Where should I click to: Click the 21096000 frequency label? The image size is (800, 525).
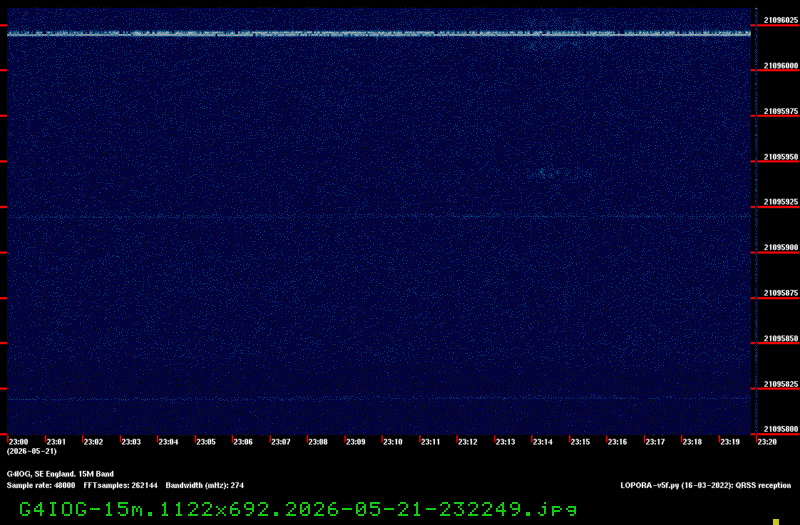(781, 66)
